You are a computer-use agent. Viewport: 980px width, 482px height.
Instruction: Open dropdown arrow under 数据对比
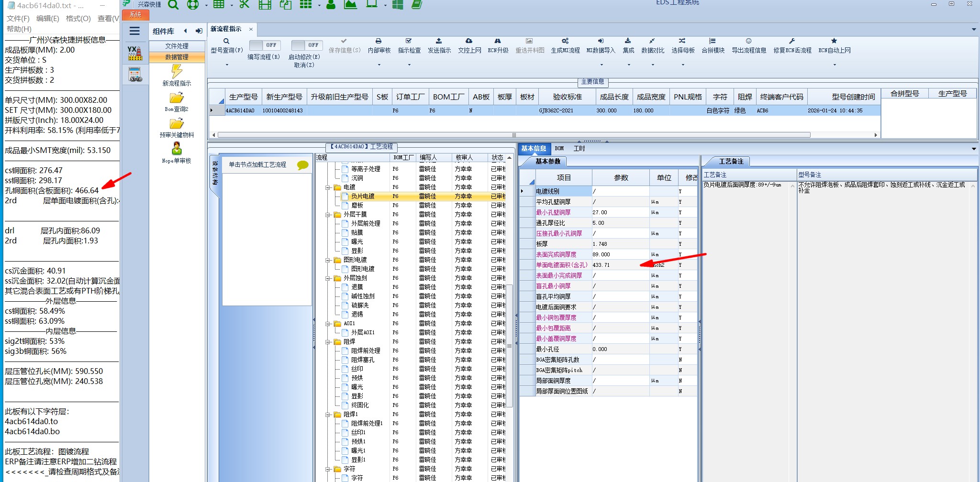tap(653, 65)
